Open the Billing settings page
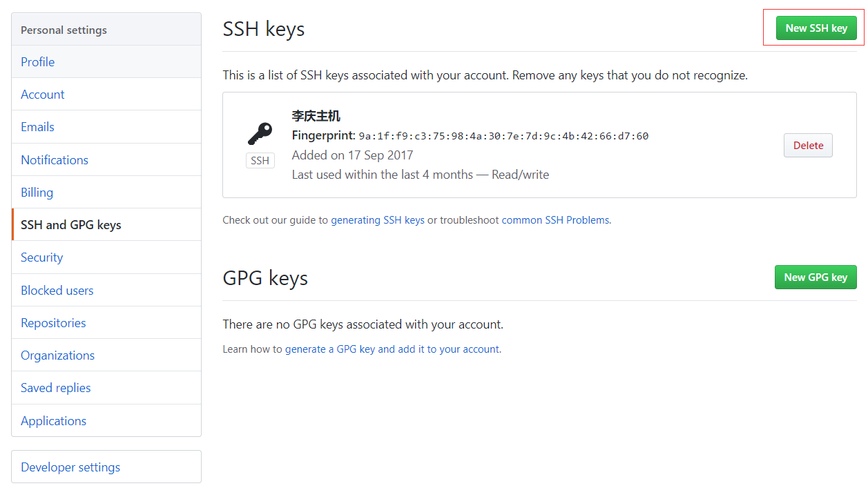The height and width of the screenshot is (488, 868). pyautogui.click(x=37, y=193)
